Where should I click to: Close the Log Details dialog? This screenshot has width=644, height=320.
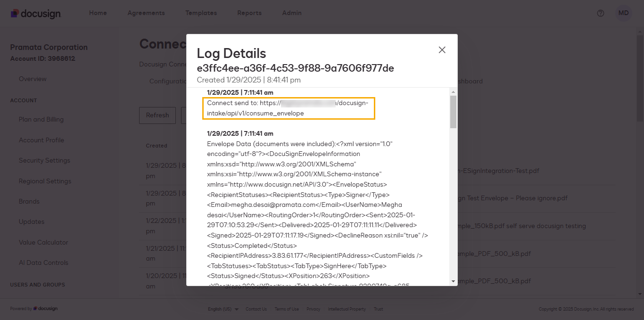click(x=442, y=50)
